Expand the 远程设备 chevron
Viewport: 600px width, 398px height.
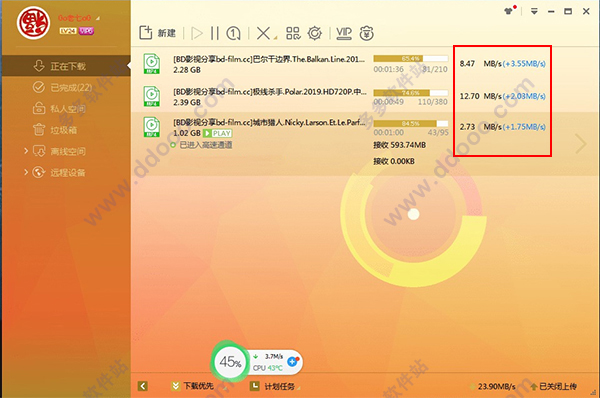[26, 172]
